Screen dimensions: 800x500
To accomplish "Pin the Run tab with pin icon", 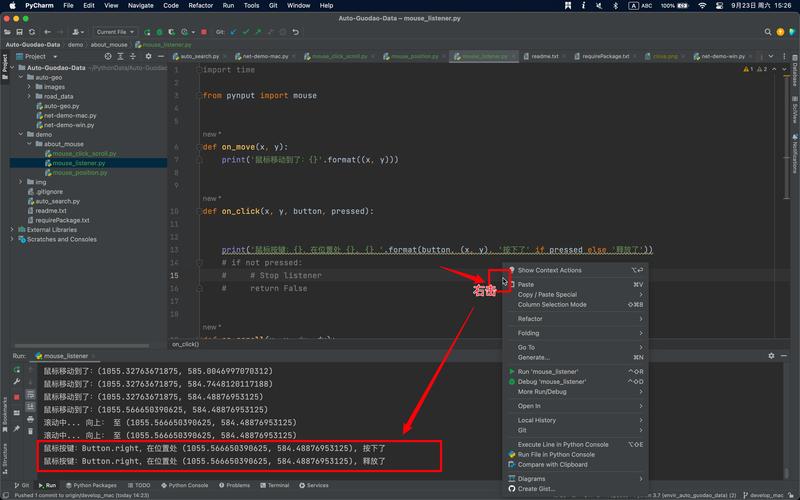I will 17,429.
